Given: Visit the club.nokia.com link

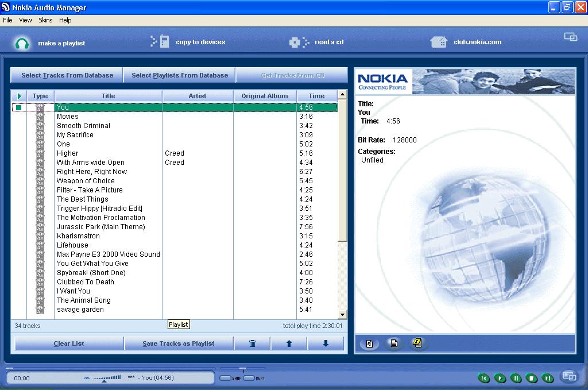Looking at the screenshot, I should click(x=477, y=42).
